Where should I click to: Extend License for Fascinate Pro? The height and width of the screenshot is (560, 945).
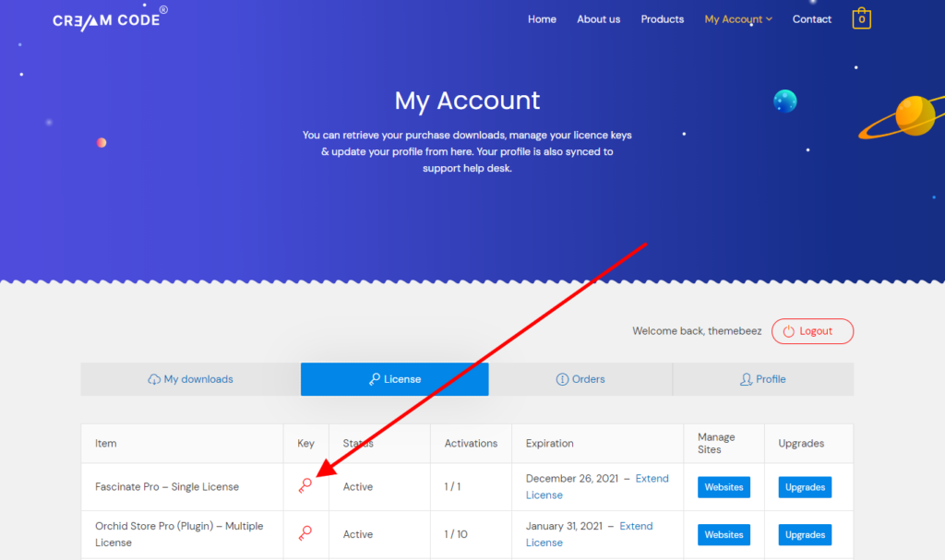pos(597,486)
